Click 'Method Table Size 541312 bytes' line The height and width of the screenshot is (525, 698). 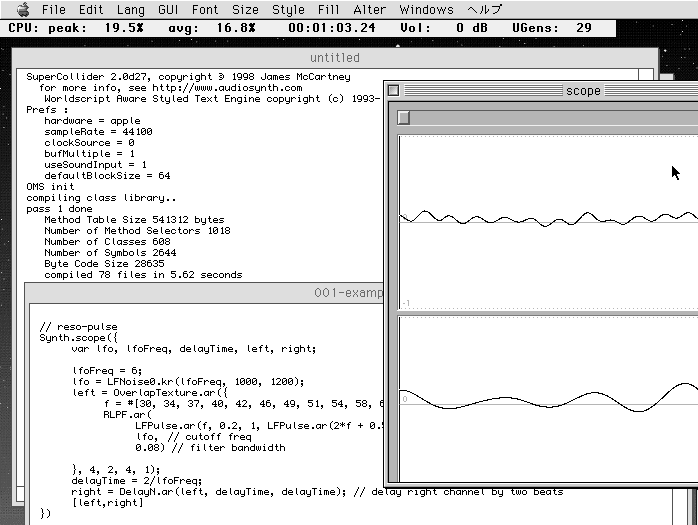click(x=134, y=220)
